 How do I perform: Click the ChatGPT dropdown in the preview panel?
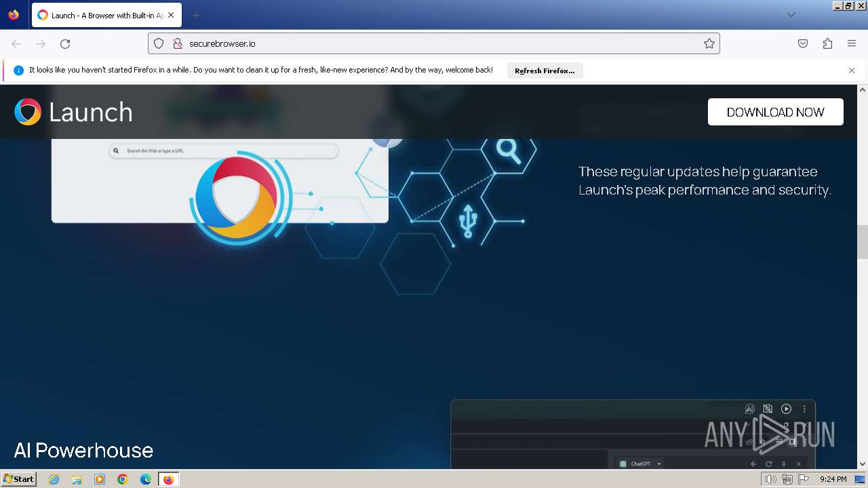[641, 464]
